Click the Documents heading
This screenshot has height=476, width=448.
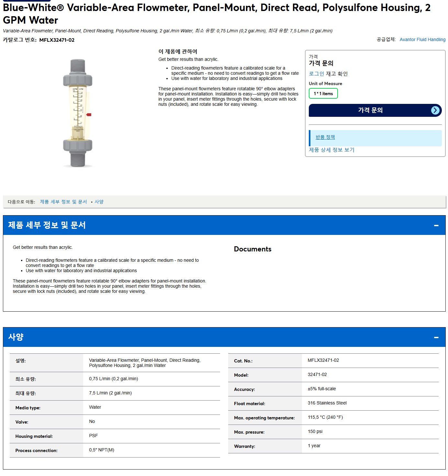pyautogui.click(x=252, y=249)
